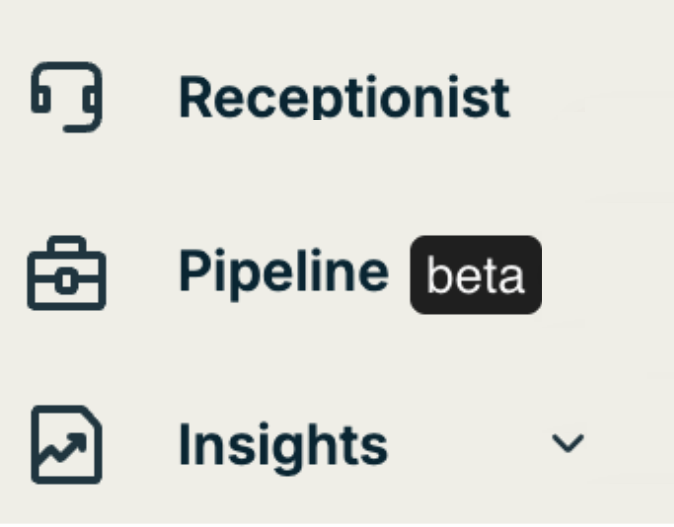Click the Insights text label
This screenshot has height=527, width=674.
tap(282, 443)
